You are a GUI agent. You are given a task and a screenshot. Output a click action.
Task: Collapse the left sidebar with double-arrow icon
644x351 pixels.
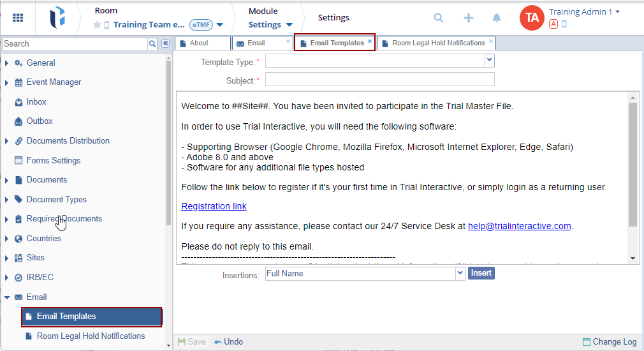pyautogui.click(x=165, y=43)
